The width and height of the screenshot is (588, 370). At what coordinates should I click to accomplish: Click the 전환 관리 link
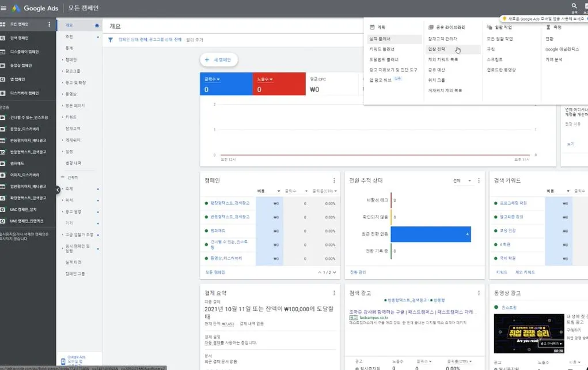coord(358,273)
